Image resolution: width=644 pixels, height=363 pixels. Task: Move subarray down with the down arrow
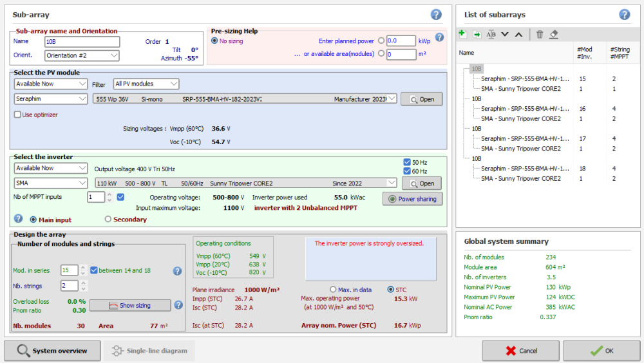point(505,34)
